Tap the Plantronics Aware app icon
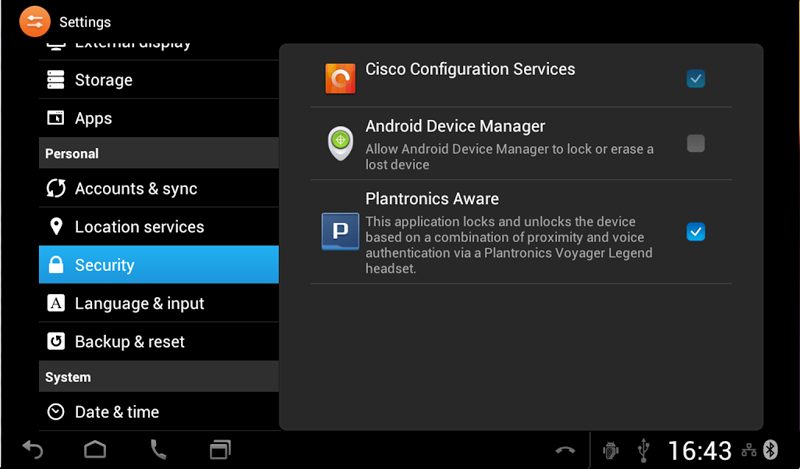This screenshot has width=800, height=469. tap(340, 231)
